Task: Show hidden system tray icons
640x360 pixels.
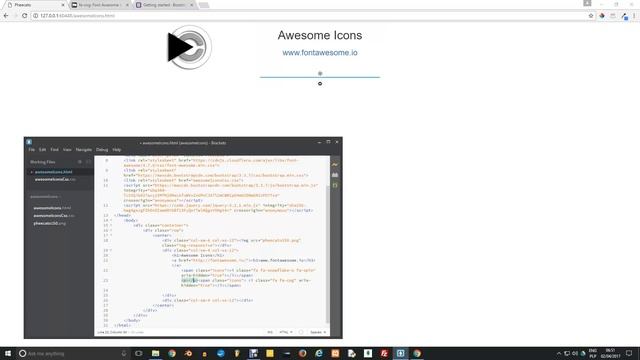Action: [x=558, y=353]
